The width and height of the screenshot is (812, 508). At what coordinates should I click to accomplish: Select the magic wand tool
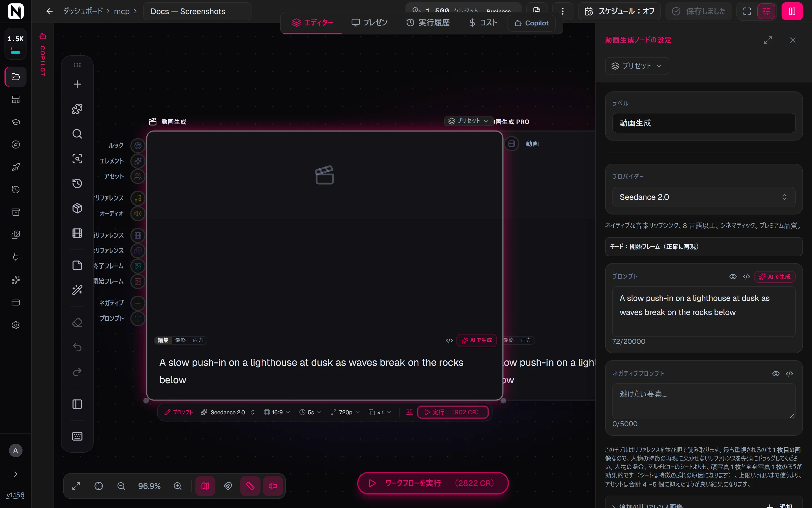77,290
